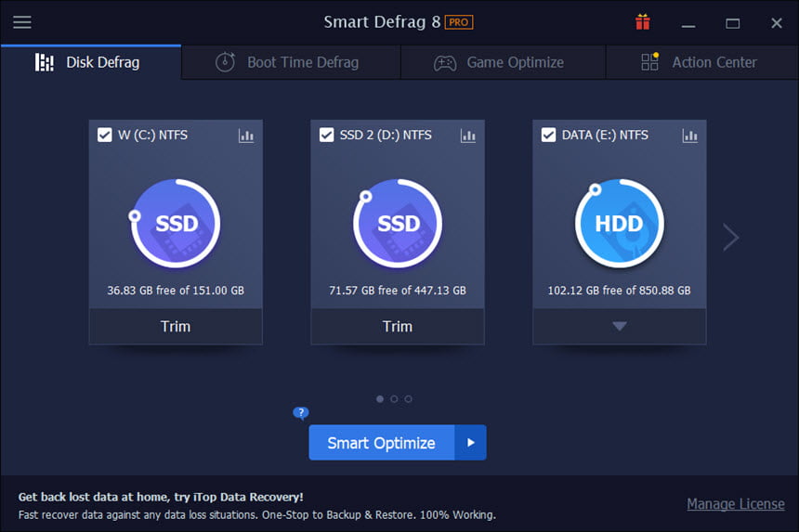The height and width of the screenshot is (532, 799).
Task: Show next drives with right chevron
Action: (x=731, y=237)
